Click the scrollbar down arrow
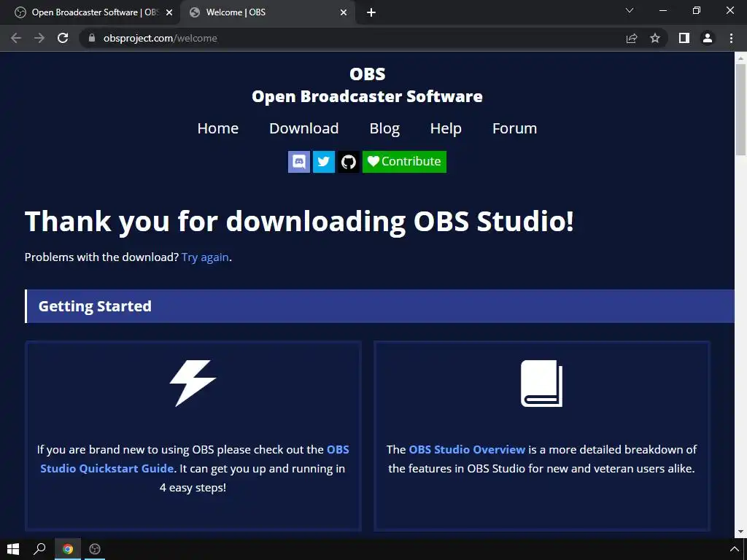 740,532
